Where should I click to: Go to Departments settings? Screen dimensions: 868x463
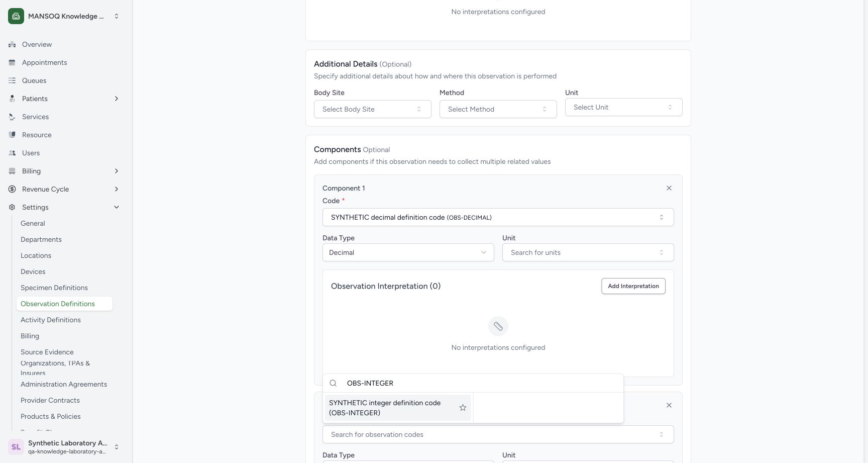(x=41, y=239)
